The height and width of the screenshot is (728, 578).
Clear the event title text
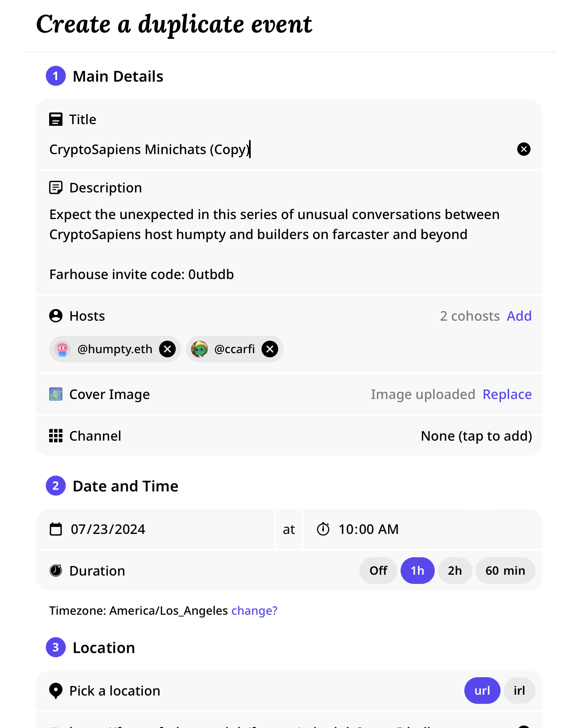click(x=523, y=149)
